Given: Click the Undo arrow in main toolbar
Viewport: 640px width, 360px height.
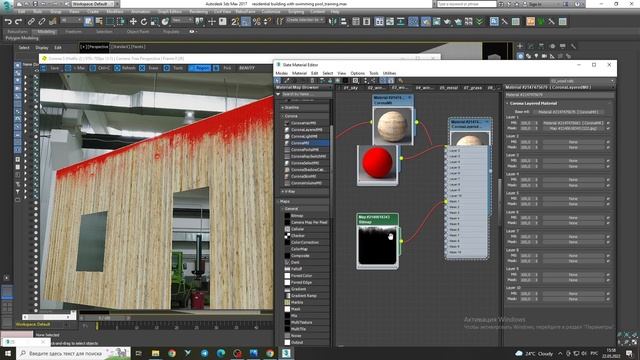Looking at the screenshot, I should pyautogui.click(x=8, y=21).
